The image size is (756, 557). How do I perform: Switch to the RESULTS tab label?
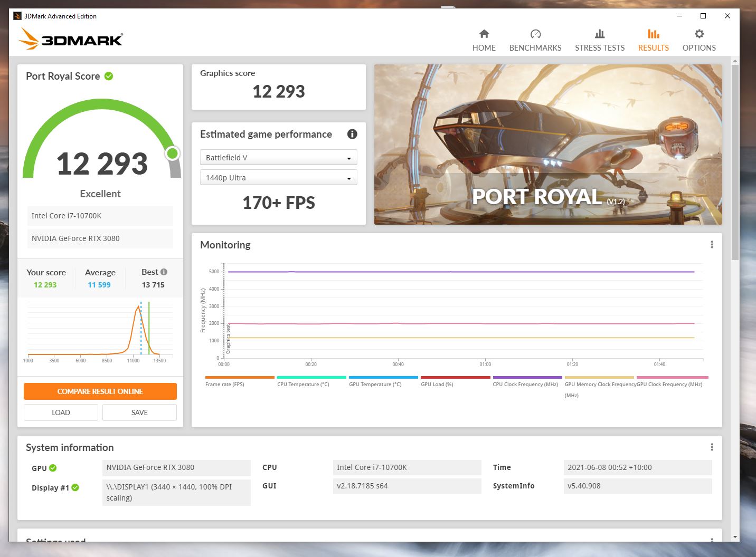(x=654, y=47)
